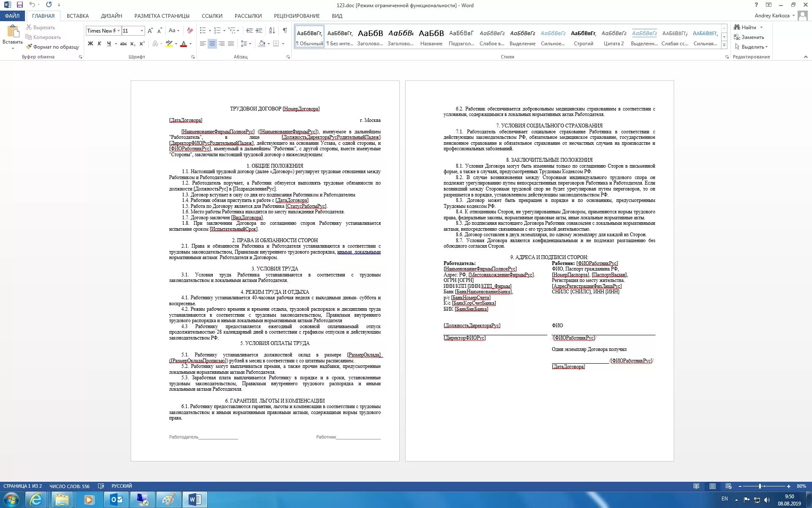The width and height of the screenshot is (812, 508).
Task: Open Word help question mark icon
Action: point(756,5)
